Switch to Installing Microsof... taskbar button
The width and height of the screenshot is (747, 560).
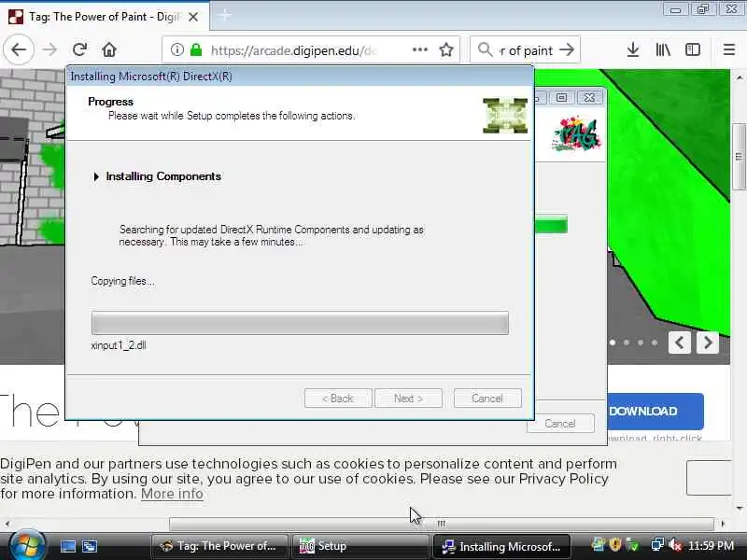501,546
